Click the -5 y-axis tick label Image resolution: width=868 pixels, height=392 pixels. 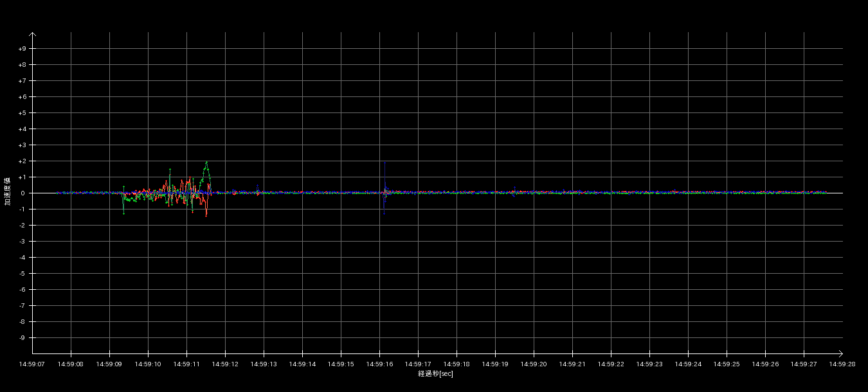tap(22, 274)
